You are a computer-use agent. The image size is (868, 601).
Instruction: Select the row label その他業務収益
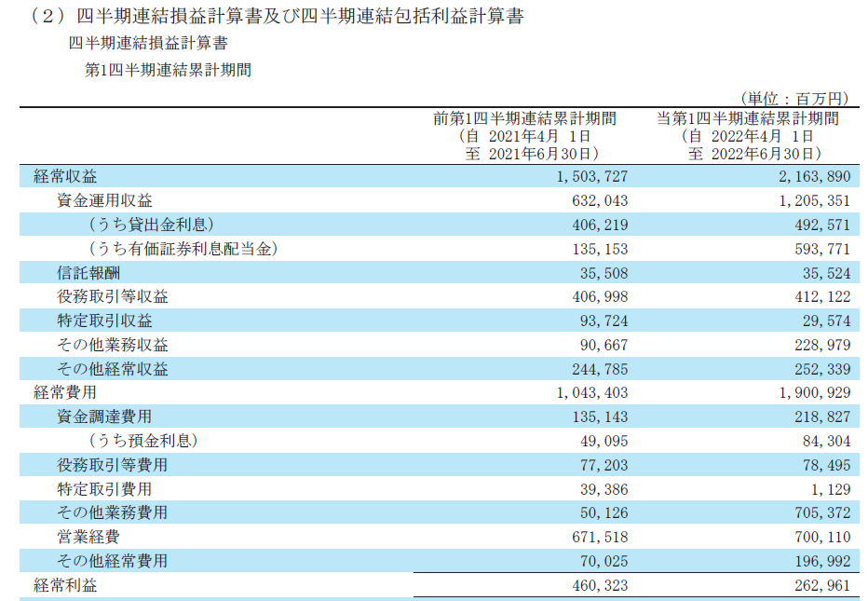click(x=113, y=345)
